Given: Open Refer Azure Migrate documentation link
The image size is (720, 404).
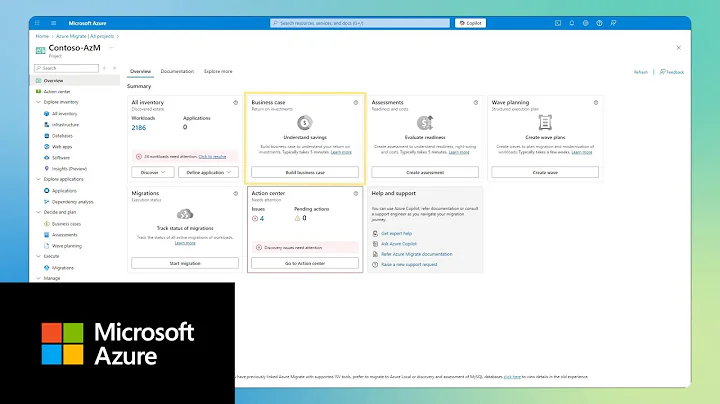Looking at the screenshot, I should click(416, 254).
